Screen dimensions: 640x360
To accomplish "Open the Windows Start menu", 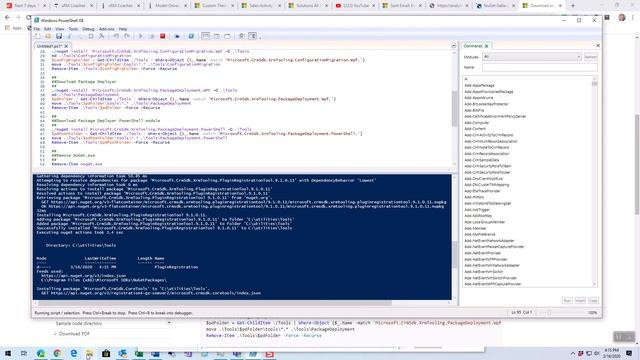I will pyautogui.click(x=8, y=353).
